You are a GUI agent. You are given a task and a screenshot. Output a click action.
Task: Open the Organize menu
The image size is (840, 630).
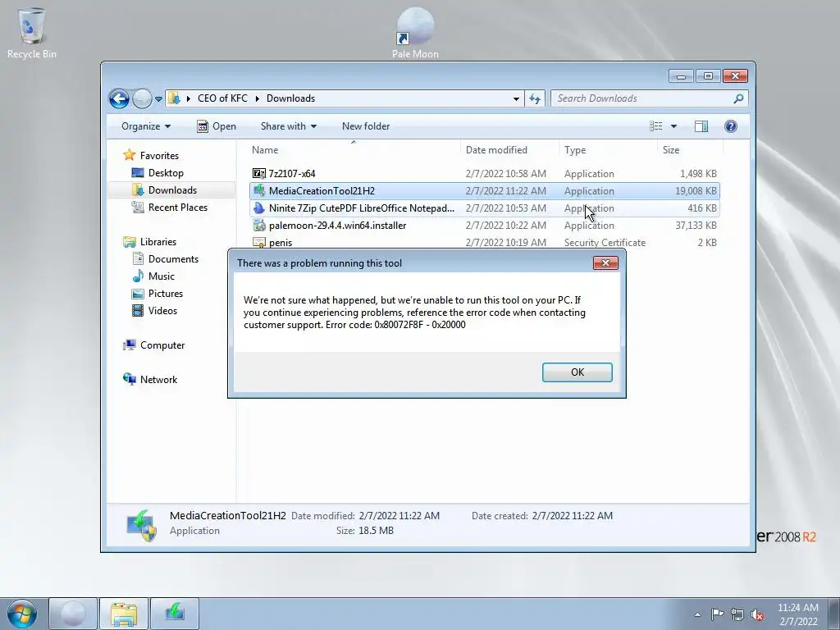146,126
